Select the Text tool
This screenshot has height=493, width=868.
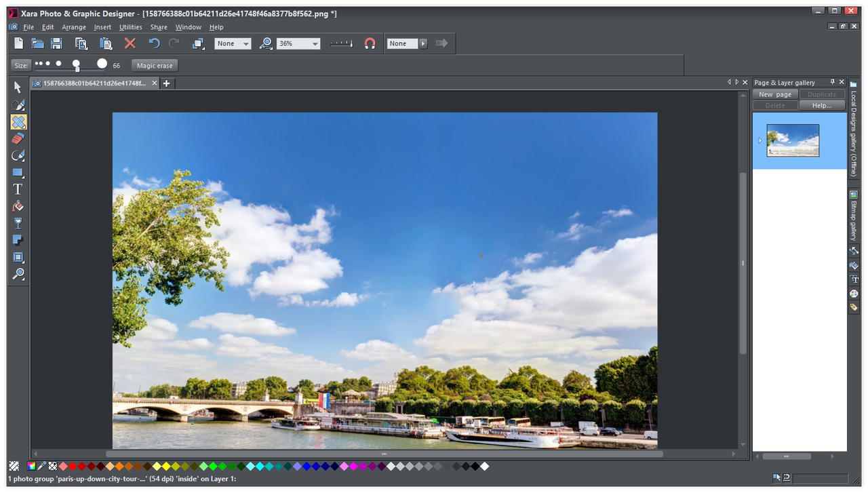click(x=18, y=190)
